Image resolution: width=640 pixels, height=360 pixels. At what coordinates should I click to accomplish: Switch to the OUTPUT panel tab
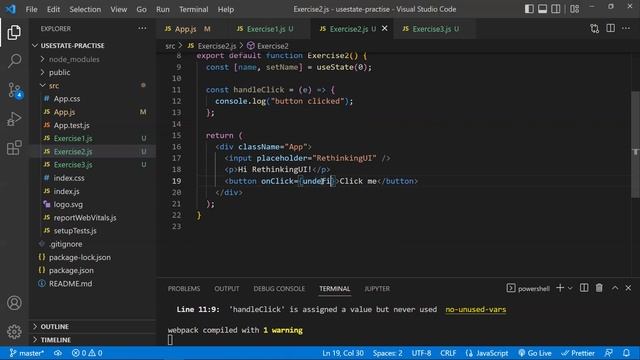click(227, 289)
